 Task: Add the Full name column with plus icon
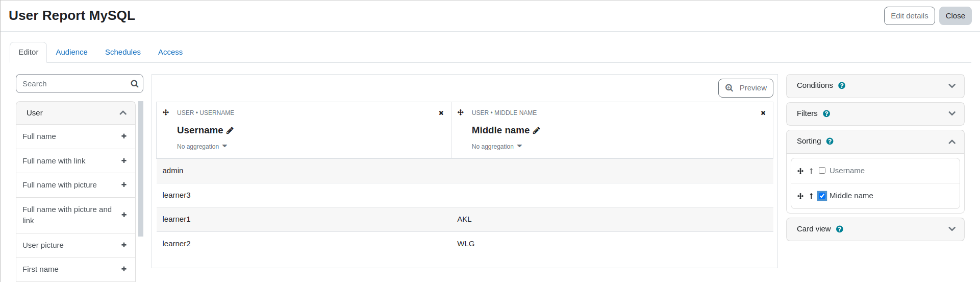pyautogui.click(x=124, y=136)
